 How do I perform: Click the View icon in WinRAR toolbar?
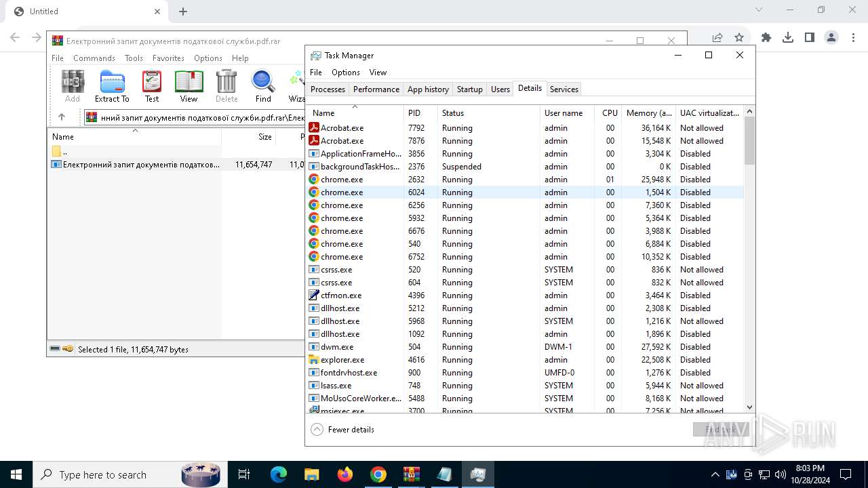click(189, 86)
